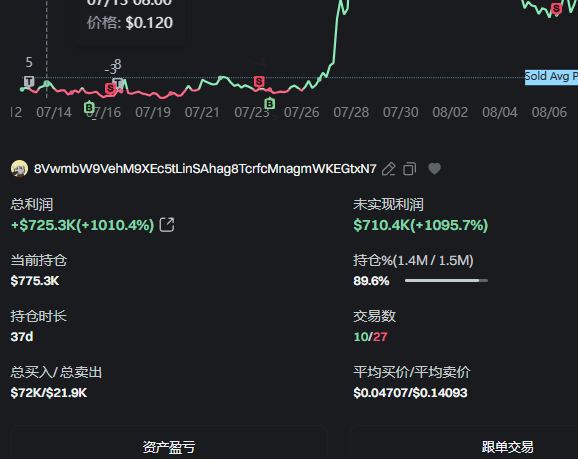Click current holding value $775.3K

[35, 281]
